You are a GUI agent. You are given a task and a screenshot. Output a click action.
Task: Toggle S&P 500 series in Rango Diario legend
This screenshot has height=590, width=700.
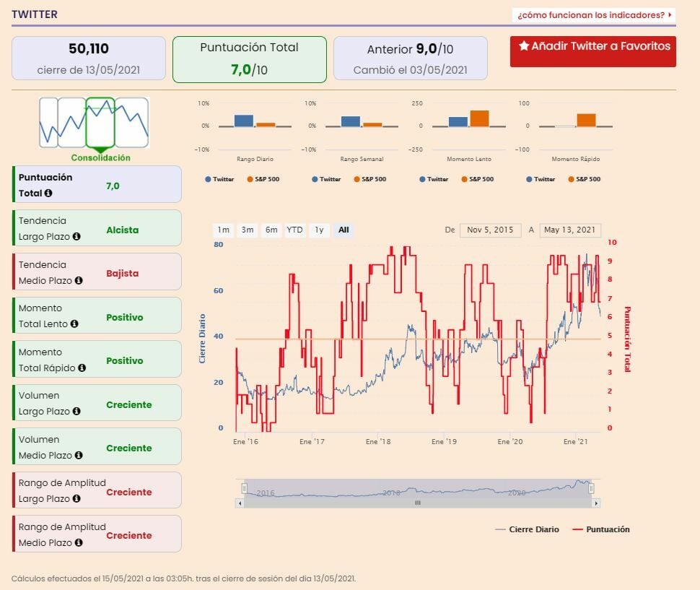tap(263, 179)
